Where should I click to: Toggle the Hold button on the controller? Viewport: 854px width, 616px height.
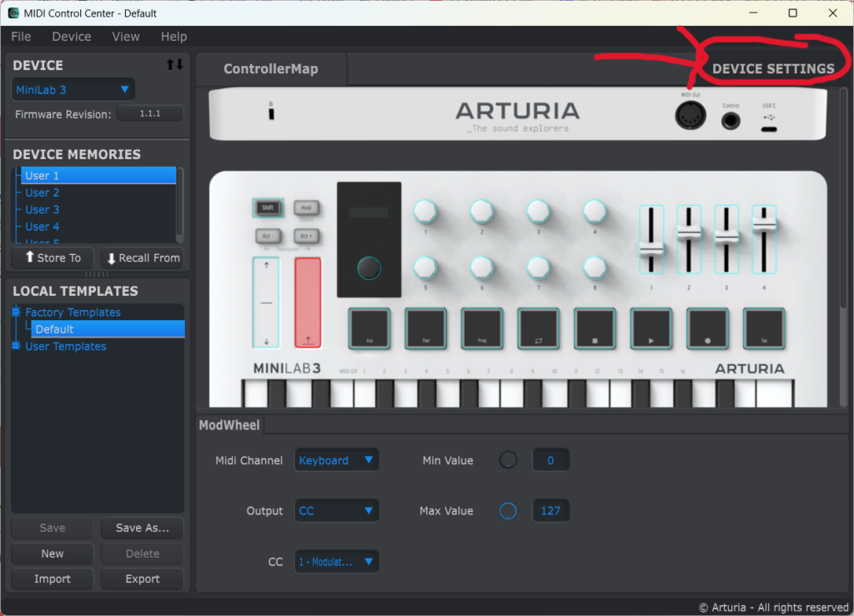tap(307, 208)
